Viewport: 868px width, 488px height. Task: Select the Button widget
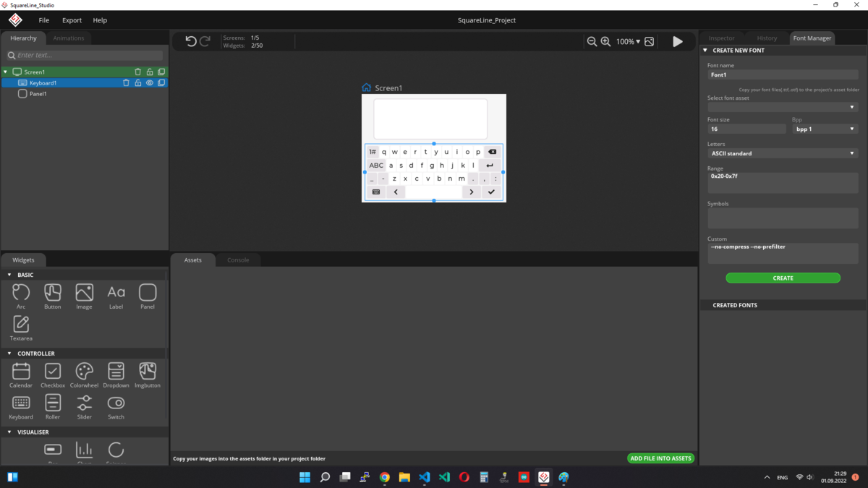pos(53,296)
